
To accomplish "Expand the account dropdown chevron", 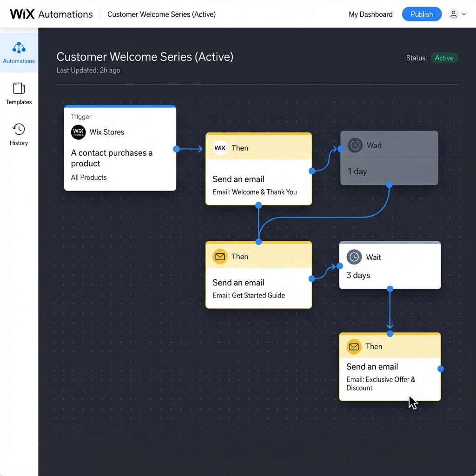I will coord(464,14).
